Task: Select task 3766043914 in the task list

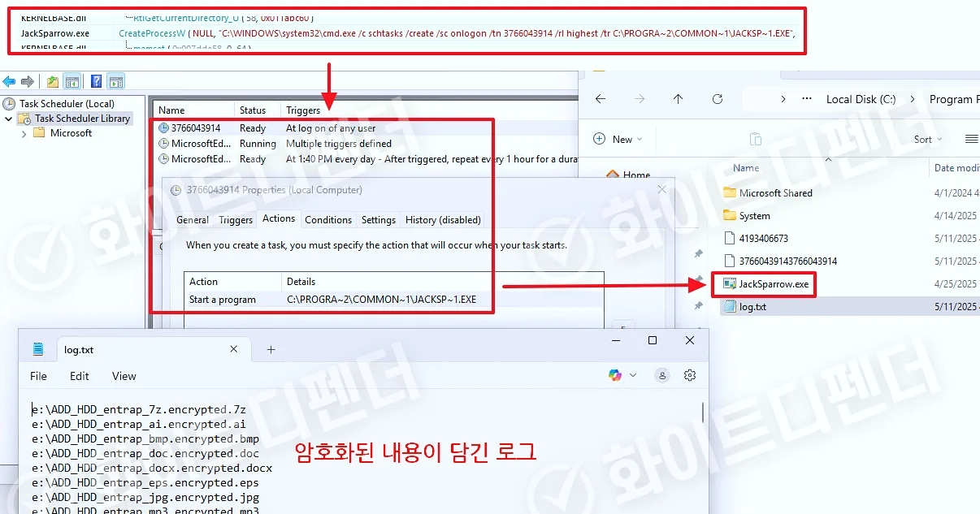Action: point(195,128)
